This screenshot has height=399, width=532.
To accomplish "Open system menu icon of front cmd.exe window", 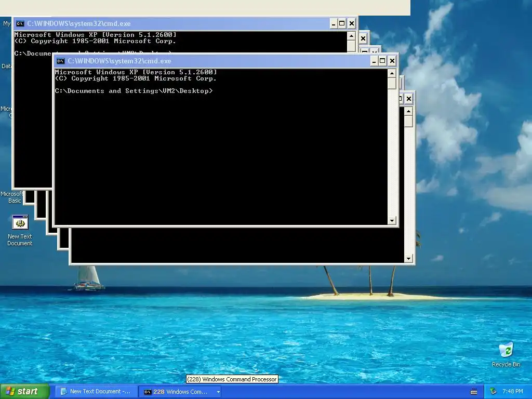I will point(61,61).
